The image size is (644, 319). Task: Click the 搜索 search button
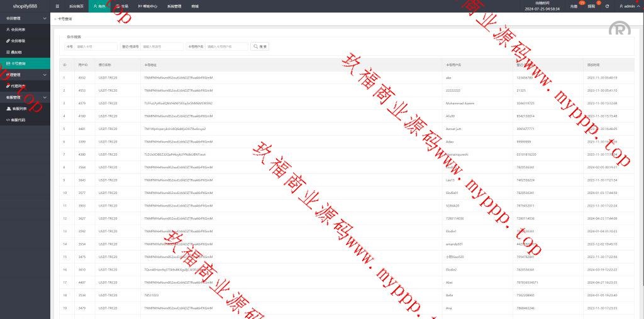tap(260, 46)
